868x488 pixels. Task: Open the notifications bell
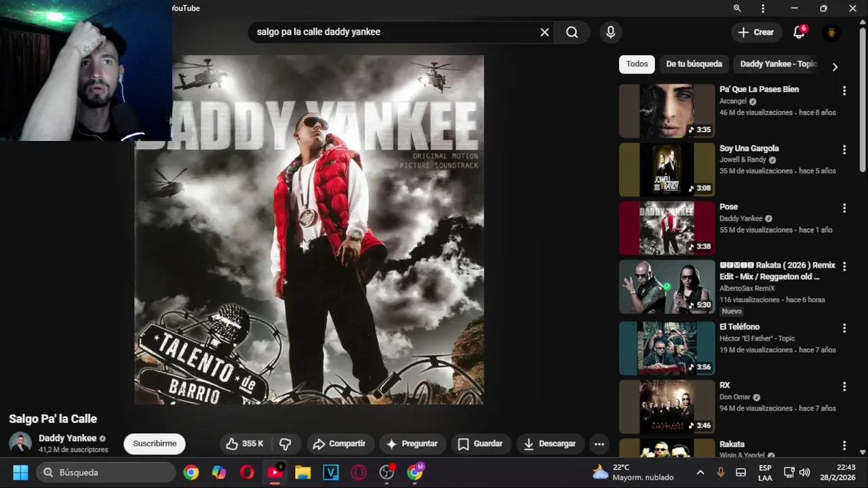point(799,33)
